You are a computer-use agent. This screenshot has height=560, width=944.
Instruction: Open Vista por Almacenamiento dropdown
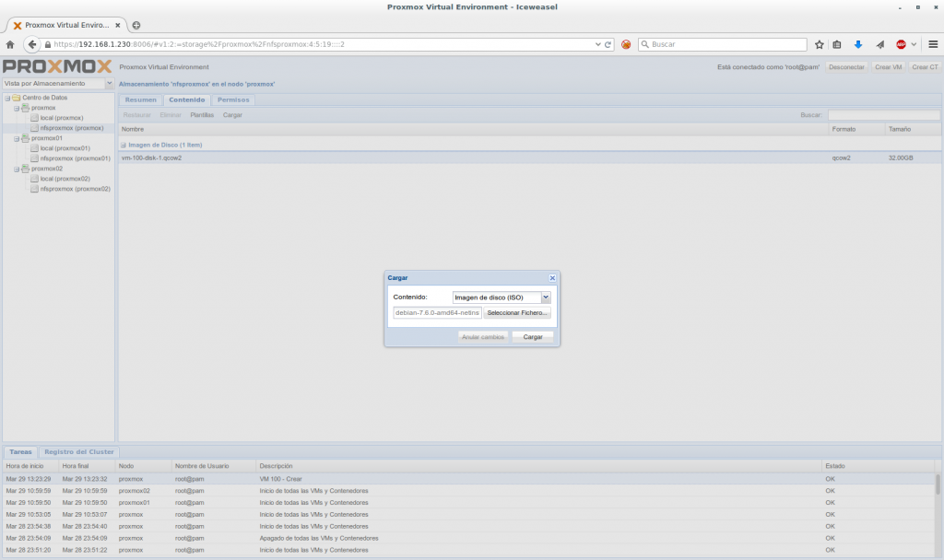click(109, 83)
